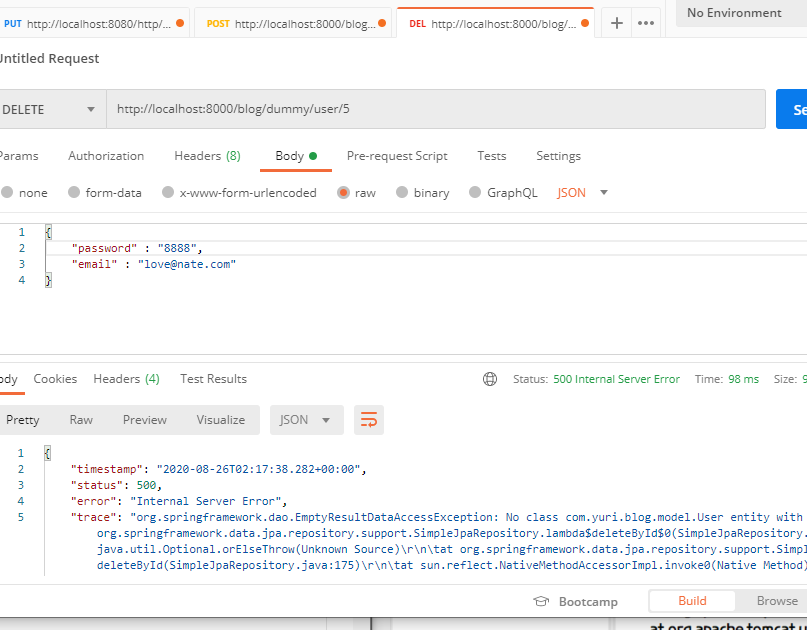The image size is (807, 630).
Task: Open the Pre-request Script tab
Action: pyautogui.click(x=397, y=156)
